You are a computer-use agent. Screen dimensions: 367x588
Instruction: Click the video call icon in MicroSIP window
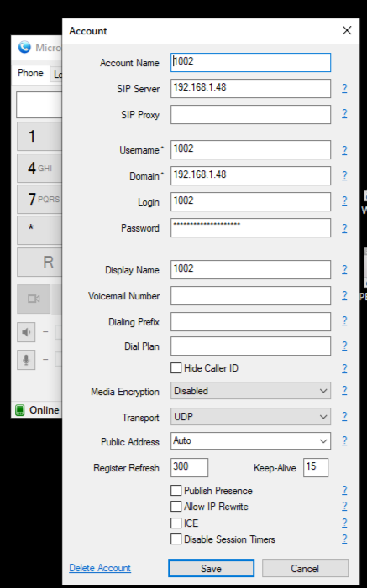[34, 299]
